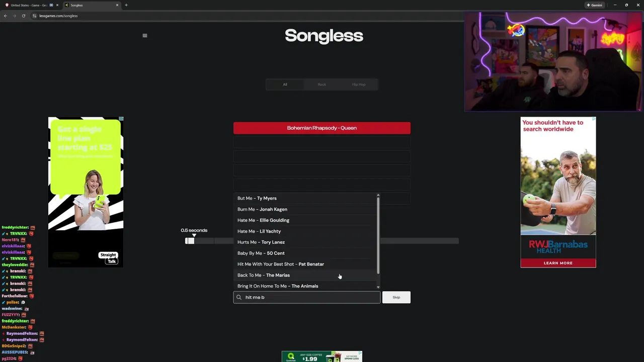
Task: Switch genre filter to Rock
Action: click(x=322, y=84)
